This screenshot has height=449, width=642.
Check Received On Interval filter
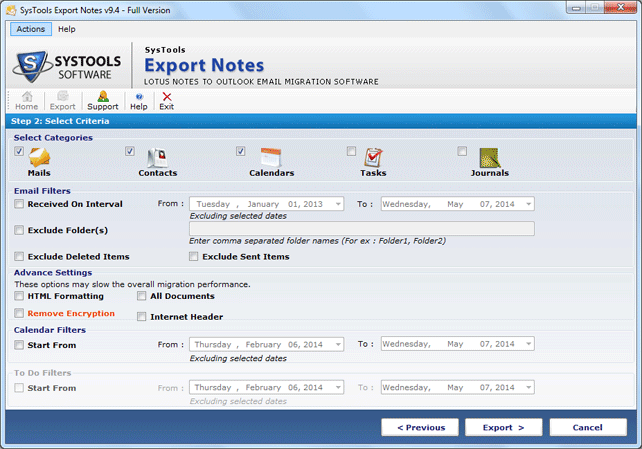click(19, 204)
